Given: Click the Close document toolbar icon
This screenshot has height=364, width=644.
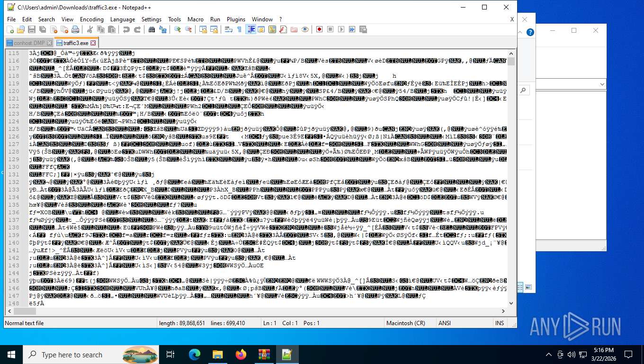Looking at the screenshot, I should (x=54, y=29).
